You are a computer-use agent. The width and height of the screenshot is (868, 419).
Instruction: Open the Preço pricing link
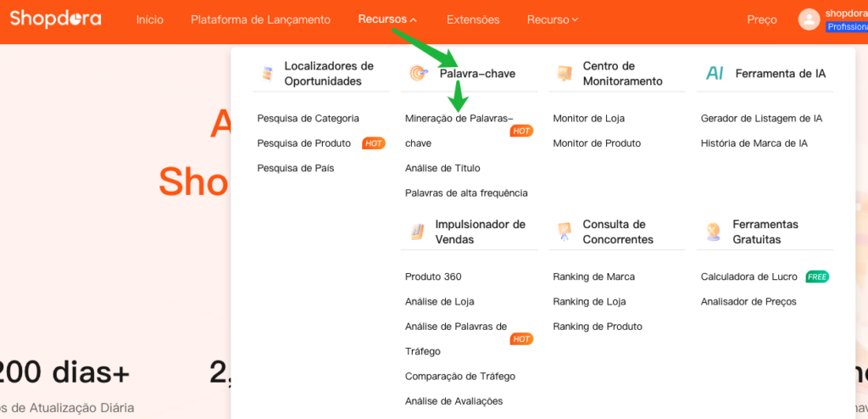pyautogui.click(x=761, y=20)
